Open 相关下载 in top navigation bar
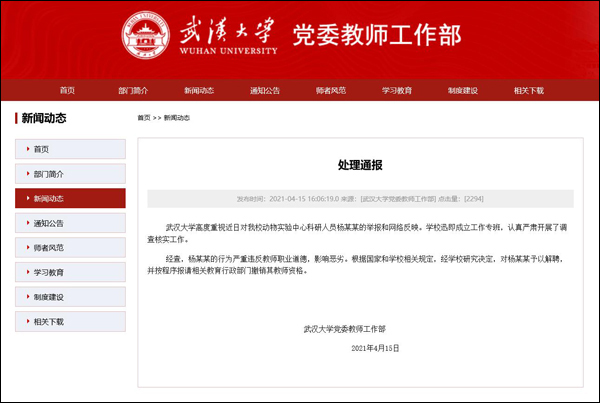Viewport: 600px width, 403px height. 529,90
